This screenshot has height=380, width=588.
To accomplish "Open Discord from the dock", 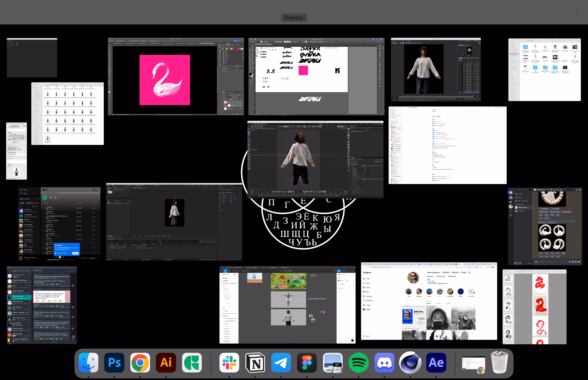I will [x=384, y=362].
